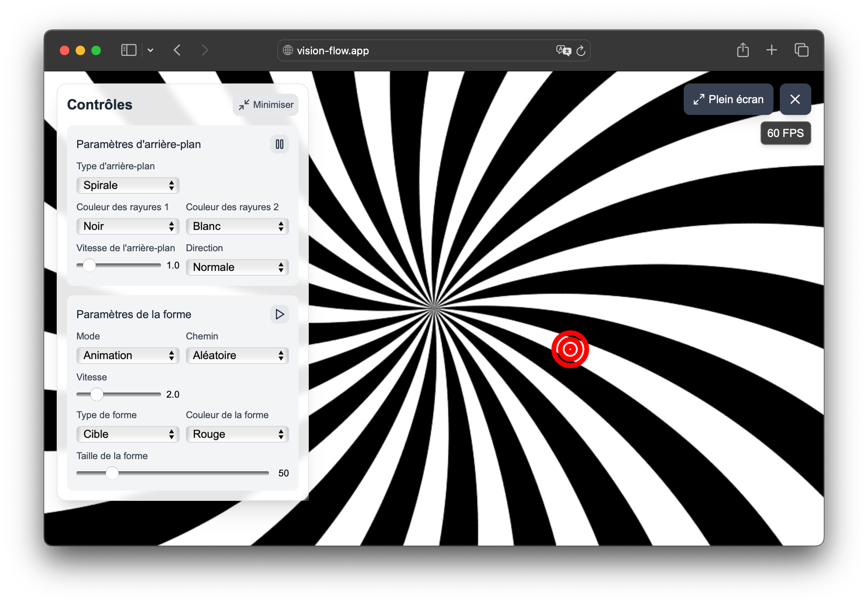
Task: Open Chemin Aléatoire dropdown
Action: (x=237, y=356)
